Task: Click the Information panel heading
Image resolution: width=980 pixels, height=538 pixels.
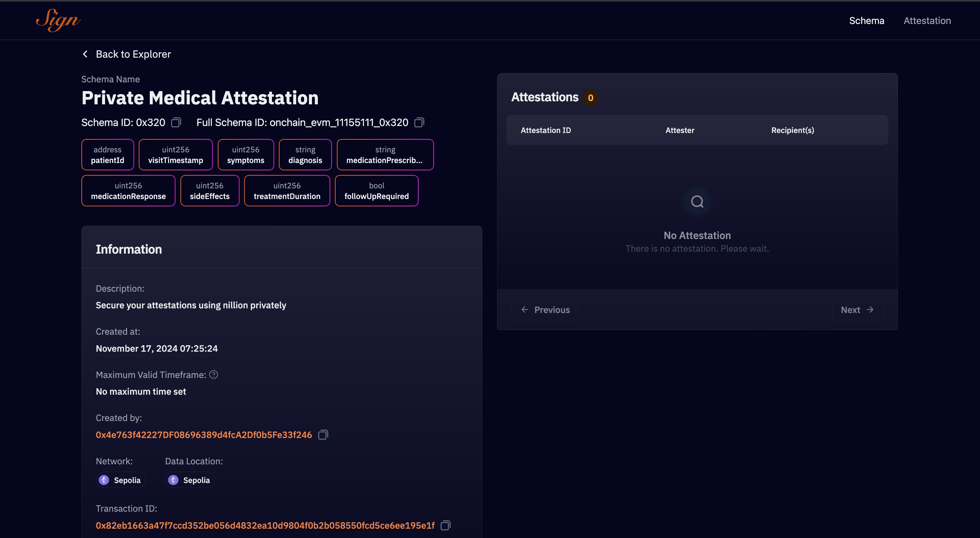Action: [x=129, y=249]
